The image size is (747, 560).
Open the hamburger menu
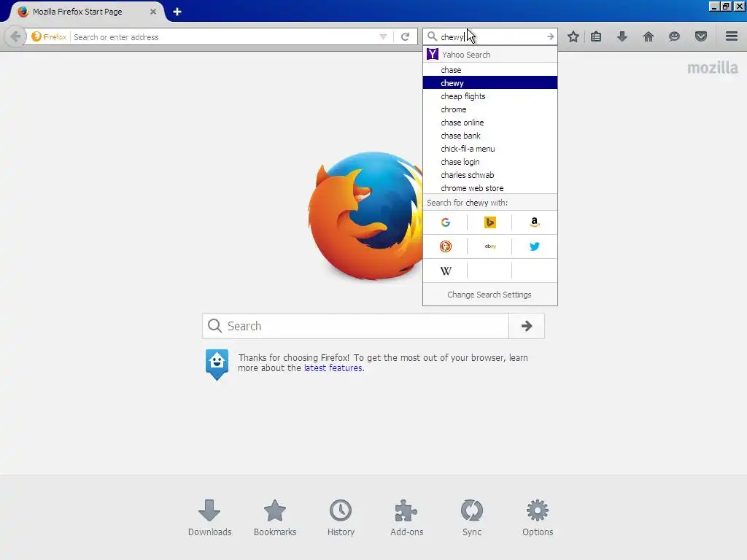pyautogui.click(x=732, y=36)
